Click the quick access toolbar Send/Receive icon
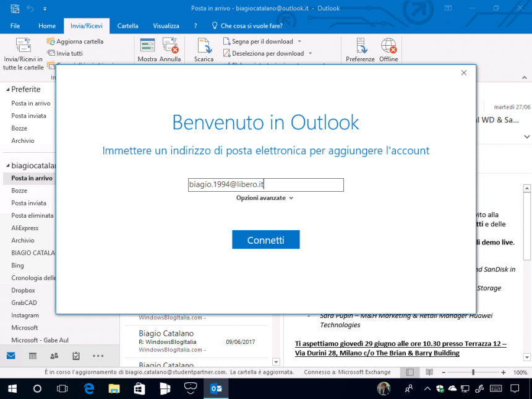This screenshot has height=399, width=532. tap(15, 8)
